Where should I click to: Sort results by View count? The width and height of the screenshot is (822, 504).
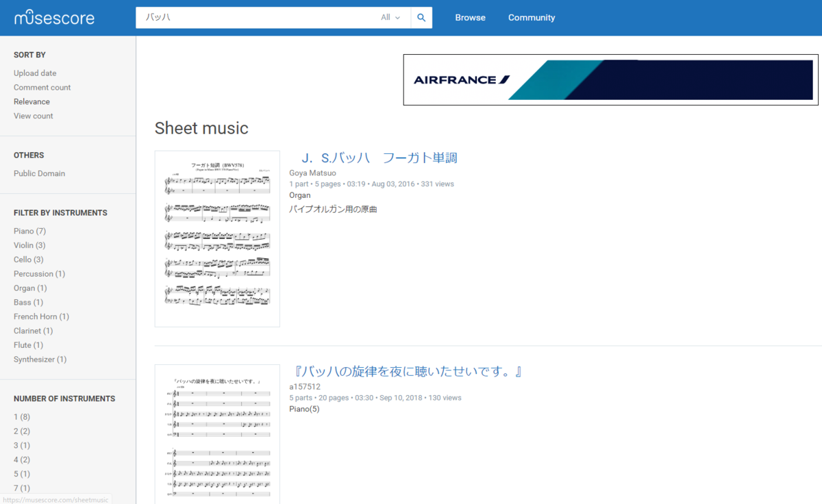click(33, 116)
